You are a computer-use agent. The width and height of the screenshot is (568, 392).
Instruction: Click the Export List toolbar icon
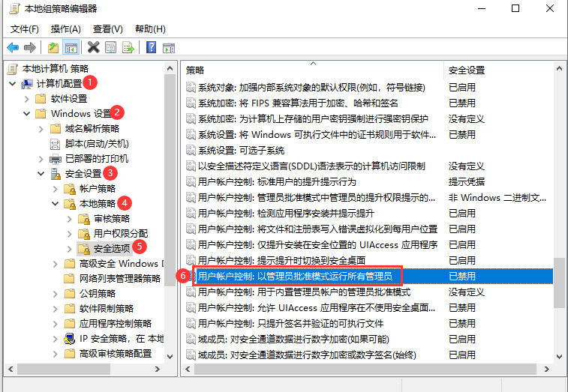[x=128, y=47]
